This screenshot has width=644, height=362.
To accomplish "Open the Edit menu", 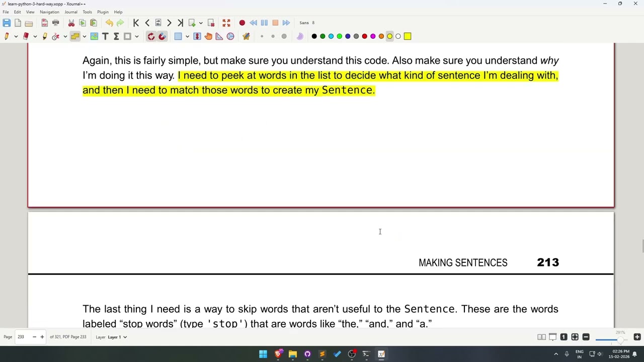I will (x=18, y=12).
